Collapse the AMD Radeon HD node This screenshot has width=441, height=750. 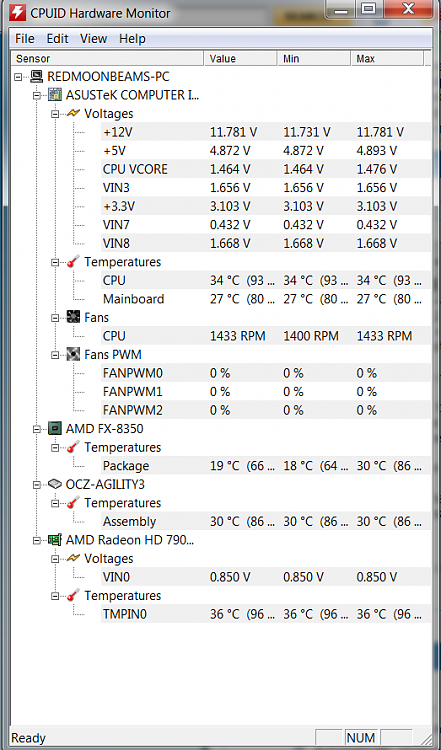(36, 540)
